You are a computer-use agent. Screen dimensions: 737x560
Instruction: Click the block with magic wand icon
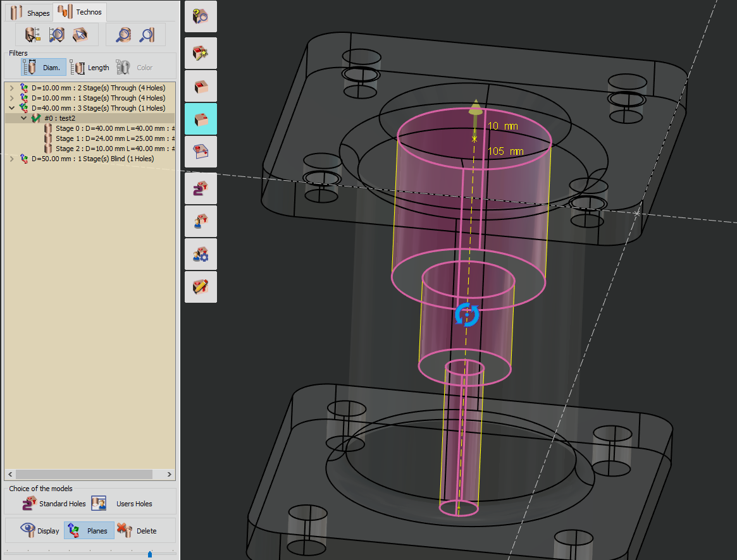pyautogui.click(x=201, y=53)
